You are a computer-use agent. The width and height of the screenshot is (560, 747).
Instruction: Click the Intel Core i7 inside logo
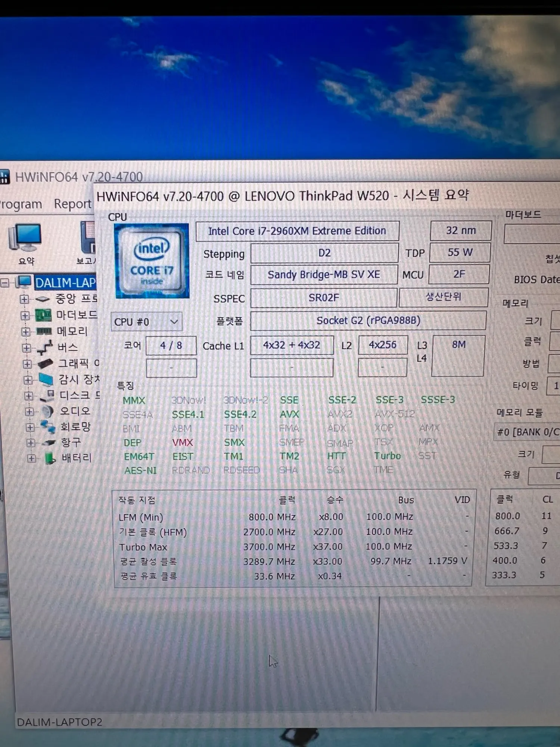tap(152, 261)
